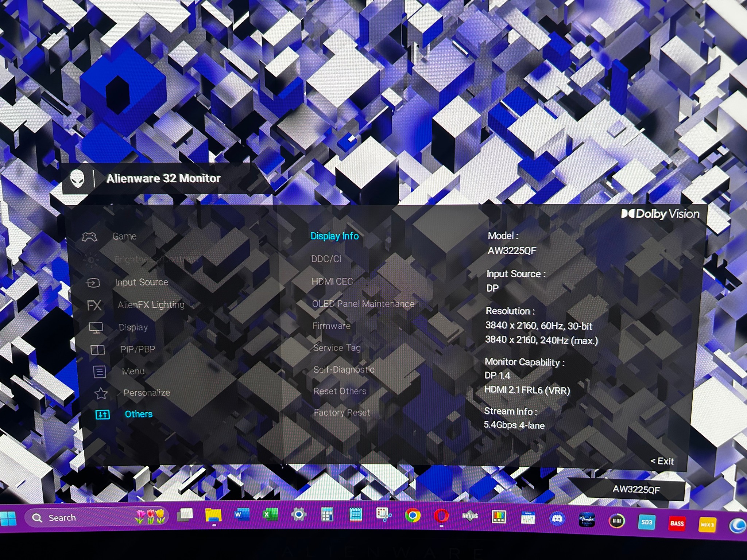Click the HDMI 2.1 FRL6 (VRR) text
The image size is (747, 560).
pyautogui.click(x=527, y=390)
